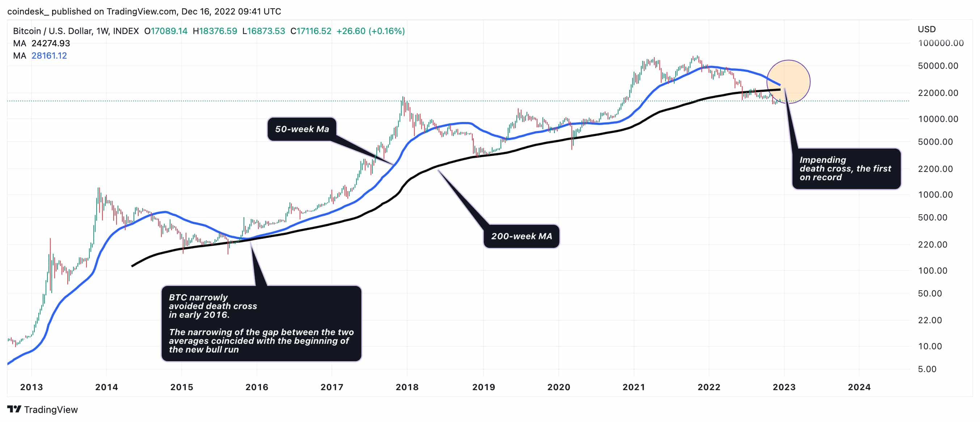Screen dimensions: 980x422
Task: Click the 2013 label on time axis
Action: 31,387
